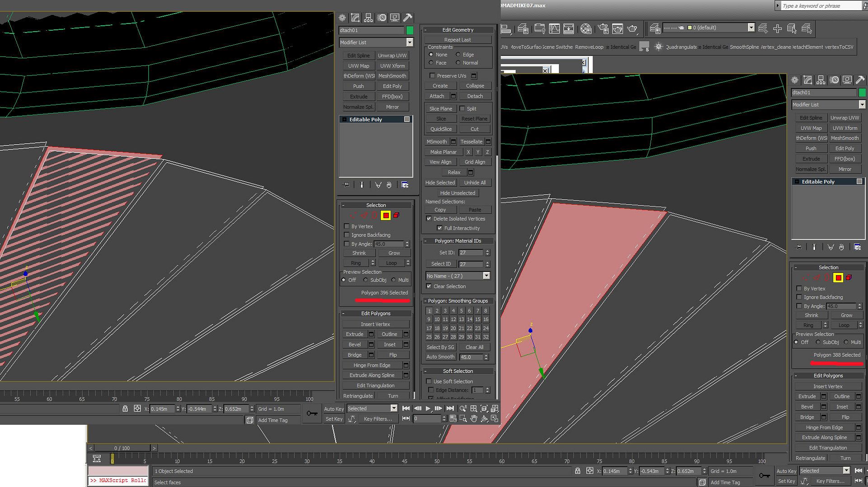Uncheck Full Interactivity

click(439, 228)
